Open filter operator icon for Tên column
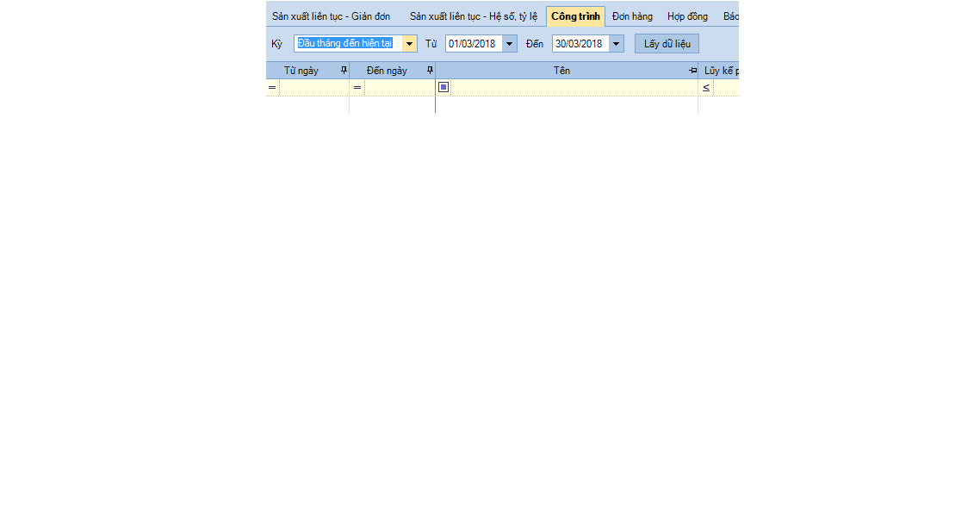The width and height of the screenshot is (980, 529). [x=443, y=88]
